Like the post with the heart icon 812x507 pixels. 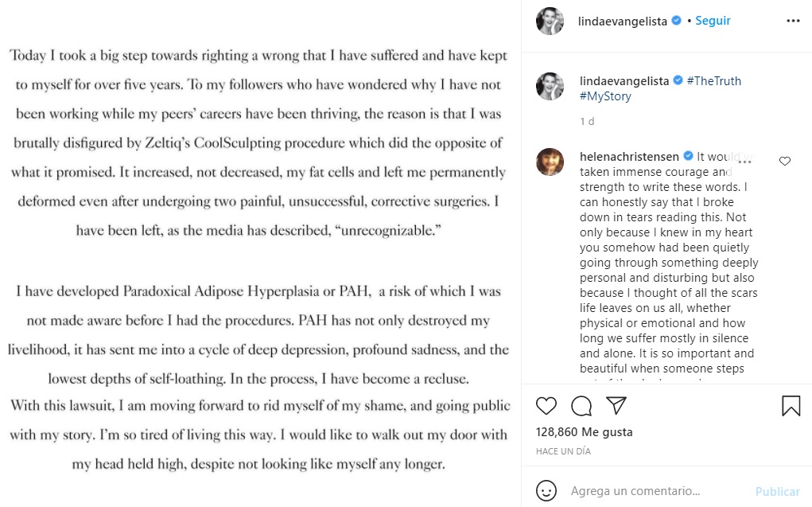click(546, 406)
